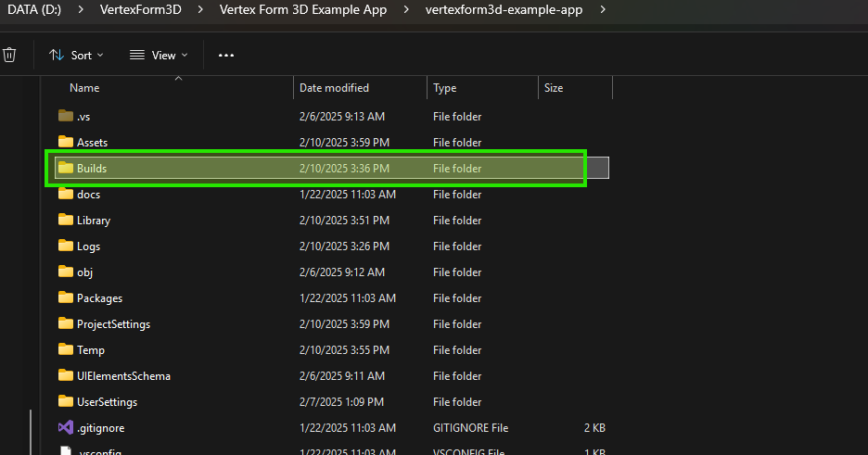Sort by Date modified column header
Image resolution: width=868 pixels, height=455 pixels.
(334, 88)
